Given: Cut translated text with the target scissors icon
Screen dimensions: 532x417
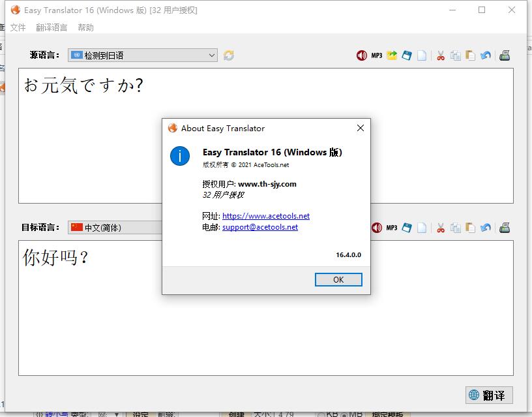Looking at the screenshot, I should (x=441, y=228).
